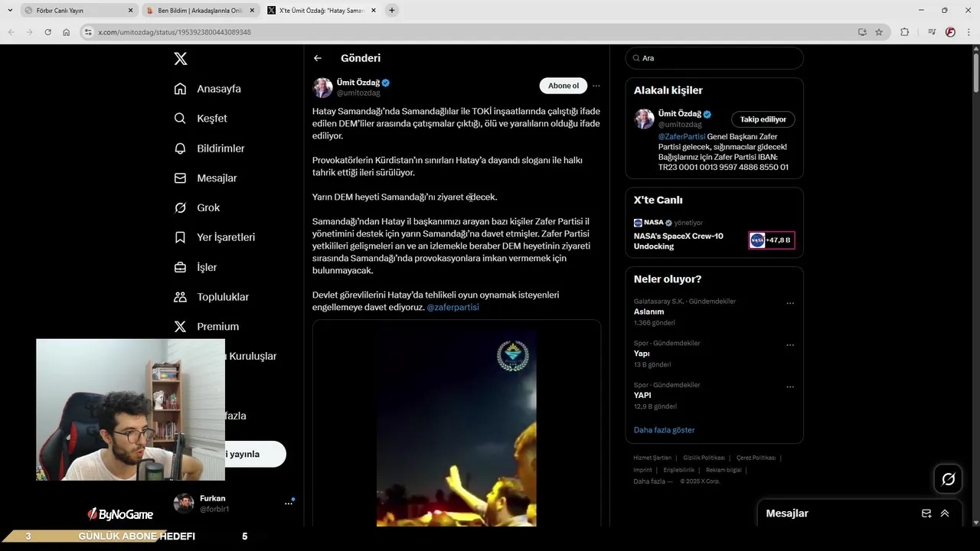Open more options for Aslanım trend

click(x=790, y=304)
